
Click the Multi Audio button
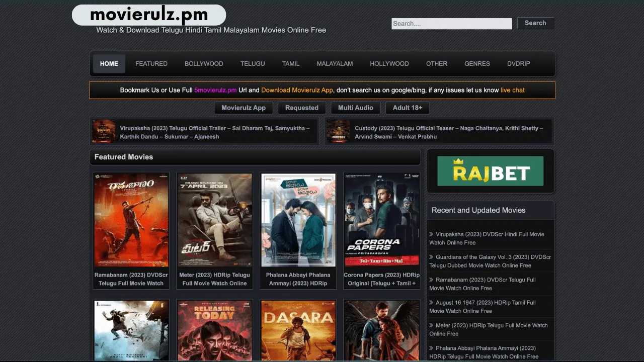356,108
